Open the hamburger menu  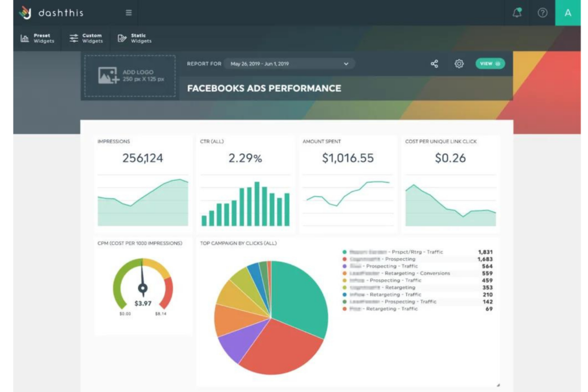tap(129, 13)
